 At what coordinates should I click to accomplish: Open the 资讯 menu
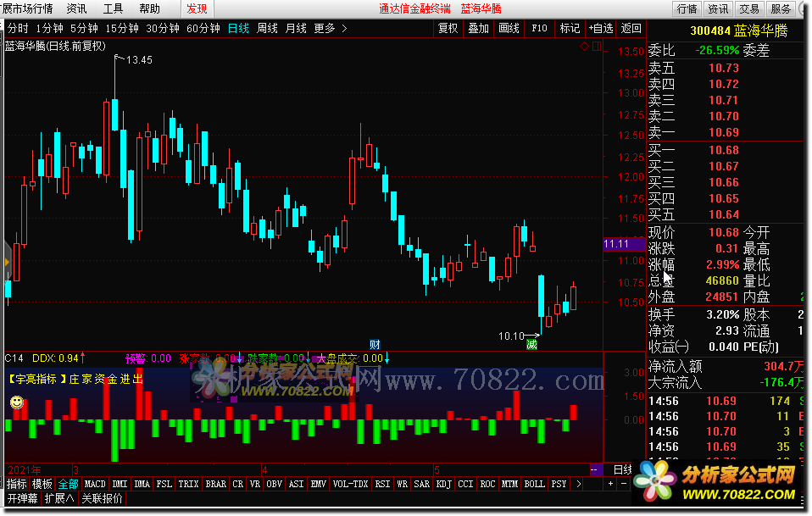point(76,8)
